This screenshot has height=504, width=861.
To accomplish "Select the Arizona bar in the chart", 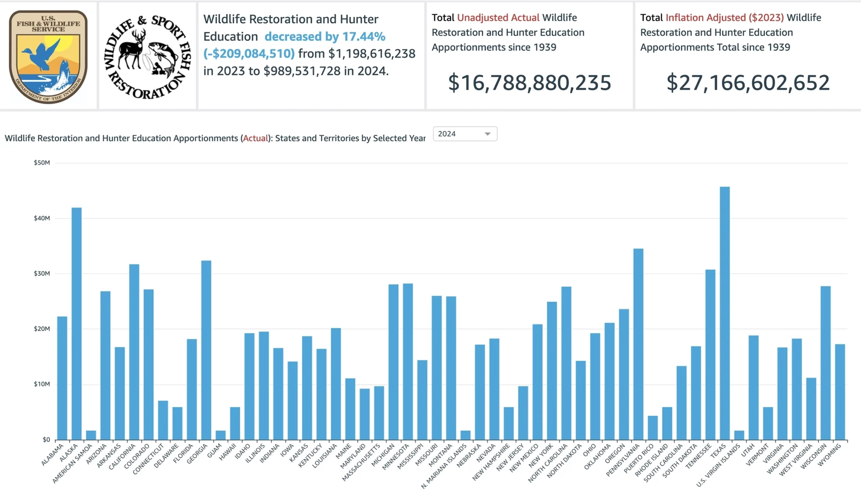I will tap(106, 365).
